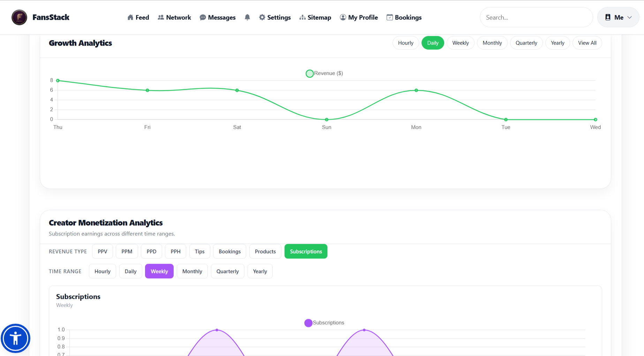Select Hourly in Growth Analytics
The height and width of the screenshot is (356, 644).
406,43
